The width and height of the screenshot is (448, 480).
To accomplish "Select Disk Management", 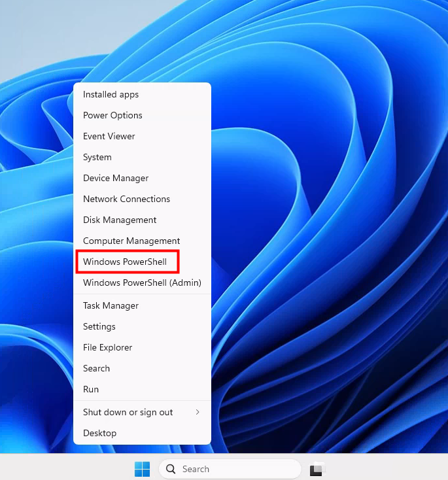I will [x=120, y=220].
